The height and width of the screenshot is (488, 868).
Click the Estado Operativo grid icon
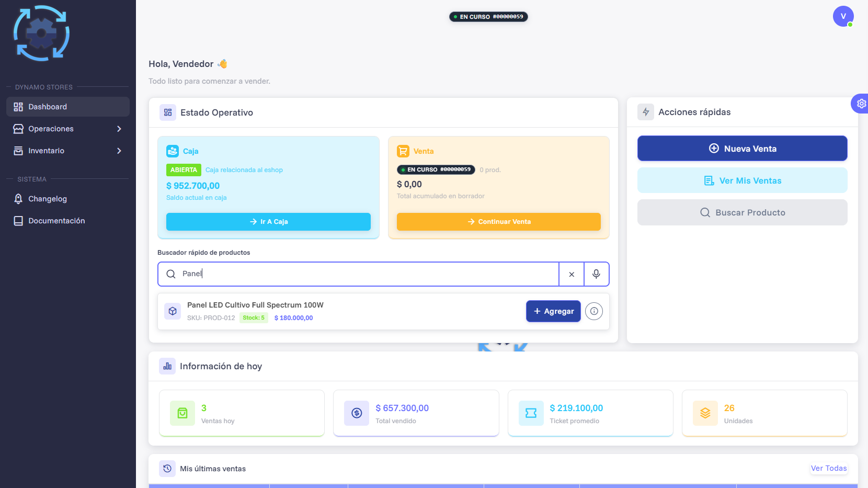click(168, 112)
